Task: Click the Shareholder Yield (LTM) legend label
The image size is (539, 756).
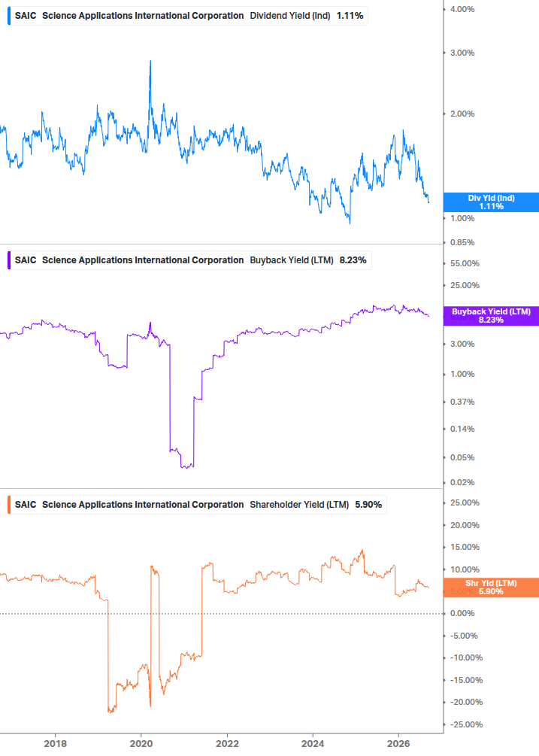Action: [299, 505]
